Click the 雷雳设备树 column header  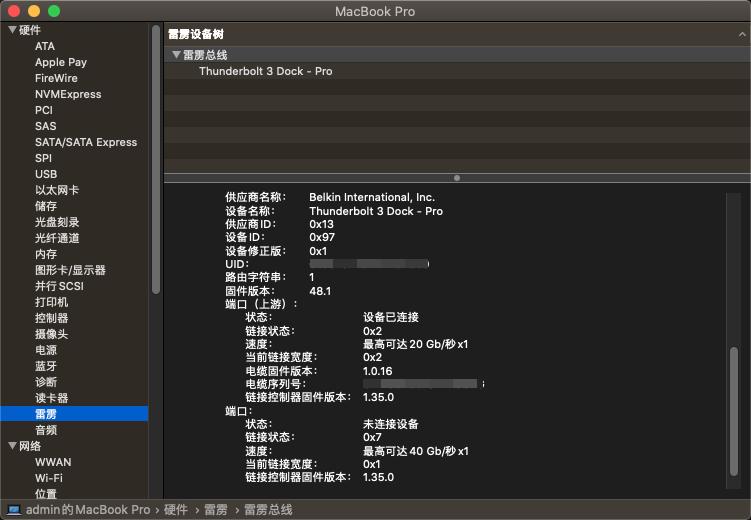pyautogui.click(x=457, y=34)
